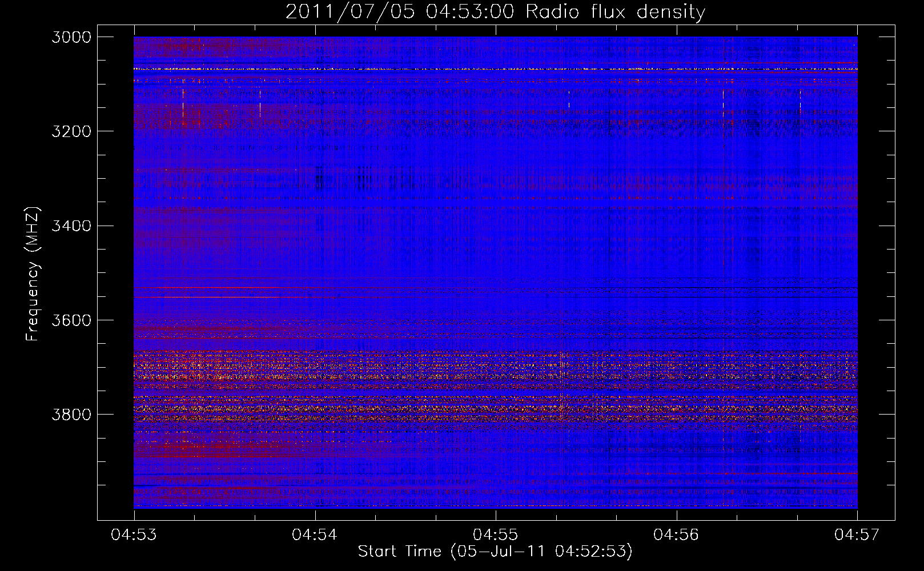Screen dimensions: 924x571
Task: Click the "04:56" time axis label
Action: [677, 534]
